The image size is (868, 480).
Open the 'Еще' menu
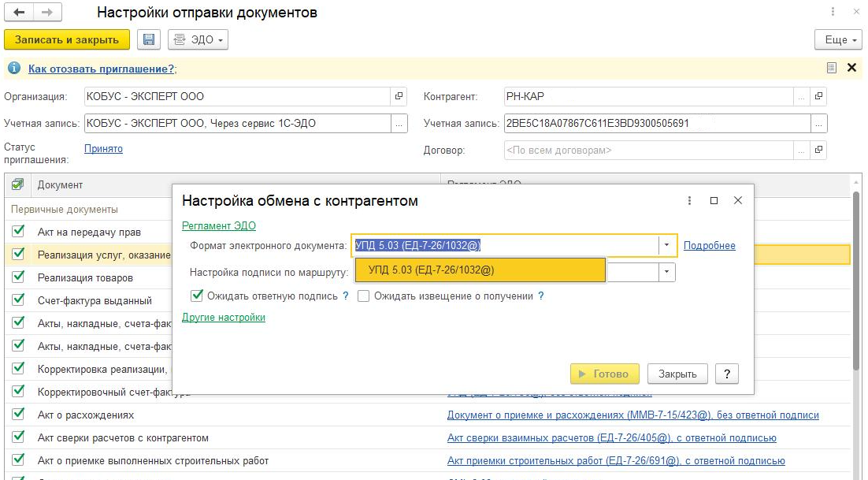[x=839, y=40]
